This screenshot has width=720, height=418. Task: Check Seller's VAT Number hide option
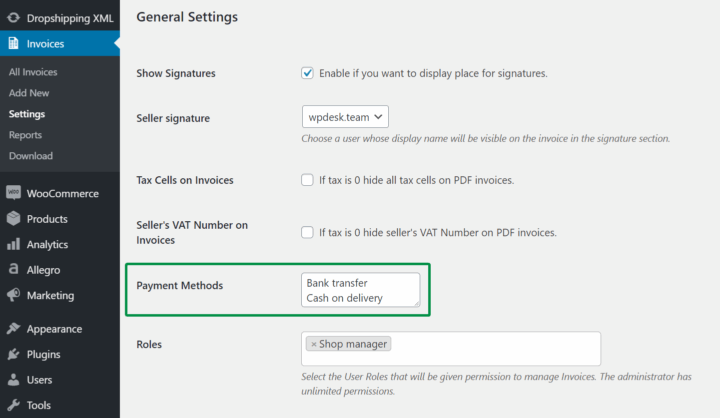click(x=308, y=232)
